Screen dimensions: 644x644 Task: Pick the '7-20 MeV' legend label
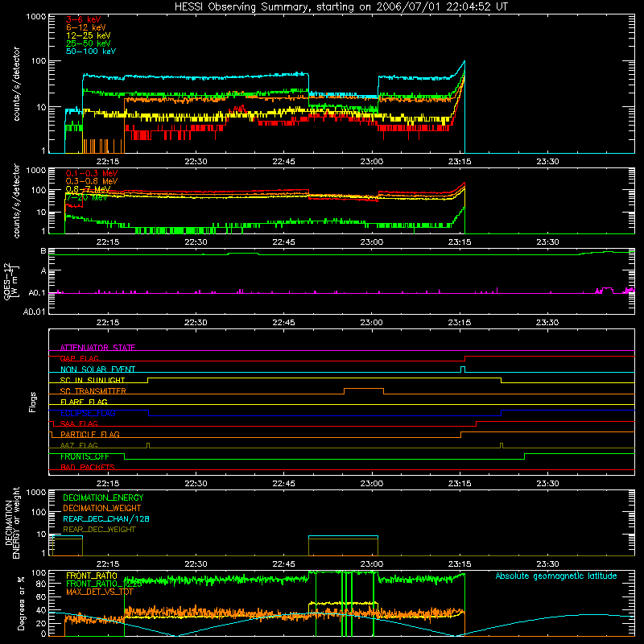86,197
